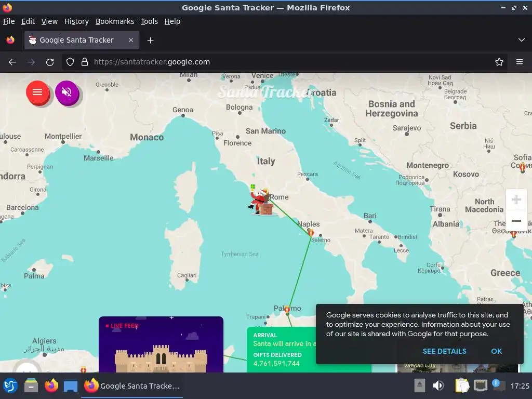Launch Firefox from the taskbar quick launcher
532x399 pixels.
tap(51, 386)
